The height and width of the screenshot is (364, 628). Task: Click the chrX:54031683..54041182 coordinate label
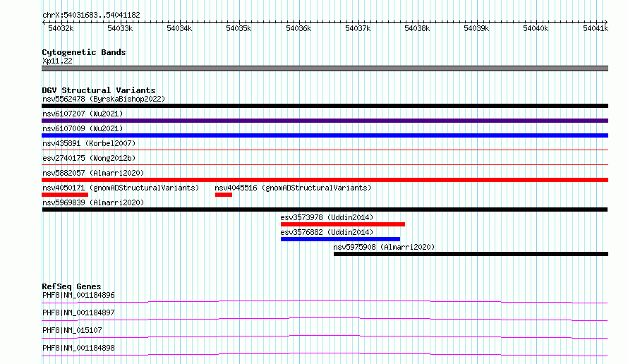[x=91, y=15]
